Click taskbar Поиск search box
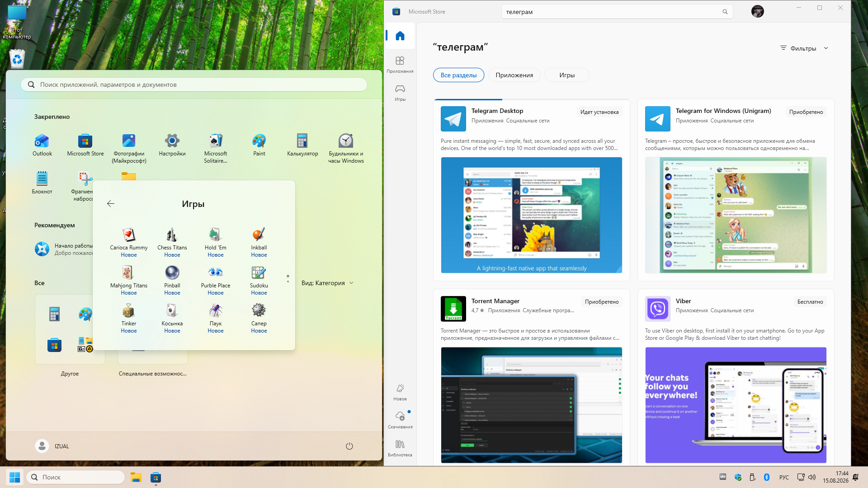868x488 pixels. point(75,477)
